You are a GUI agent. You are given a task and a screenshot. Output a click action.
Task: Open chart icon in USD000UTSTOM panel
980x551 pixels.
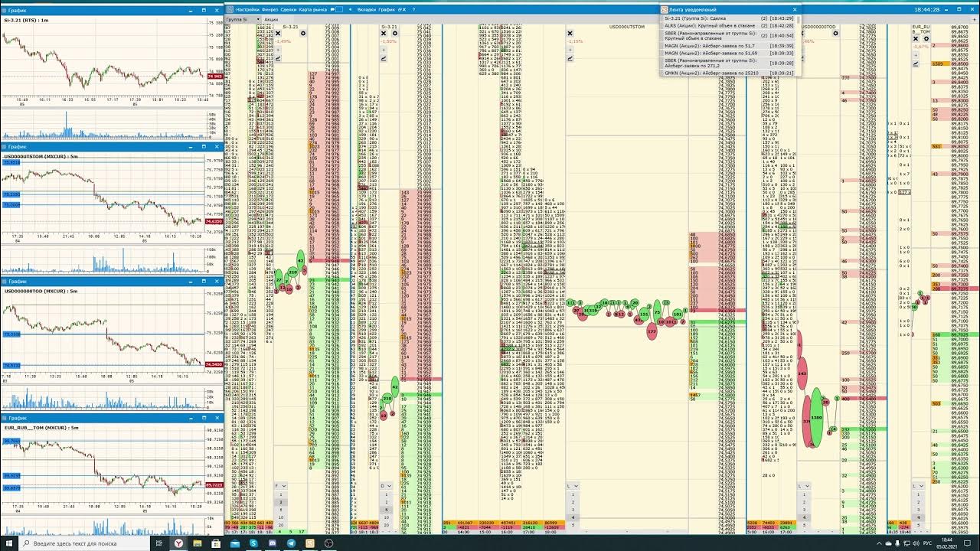pyautogui.click(x=570, y=58)
